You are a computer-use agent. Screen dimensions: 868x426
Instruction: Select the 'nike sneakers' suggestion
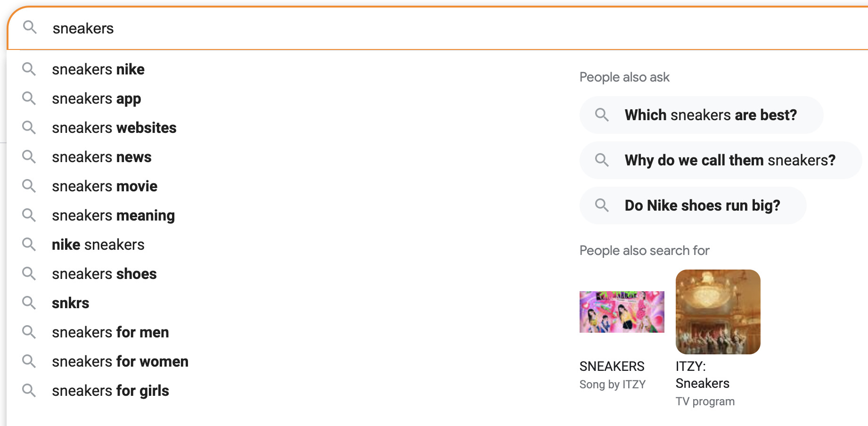98,245
